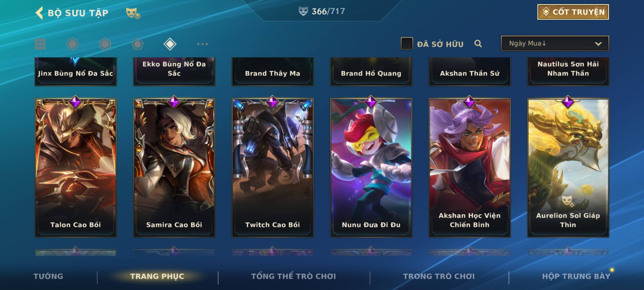
Task: Click the Cốt Truyện button
Action: [x=573, y=12]
